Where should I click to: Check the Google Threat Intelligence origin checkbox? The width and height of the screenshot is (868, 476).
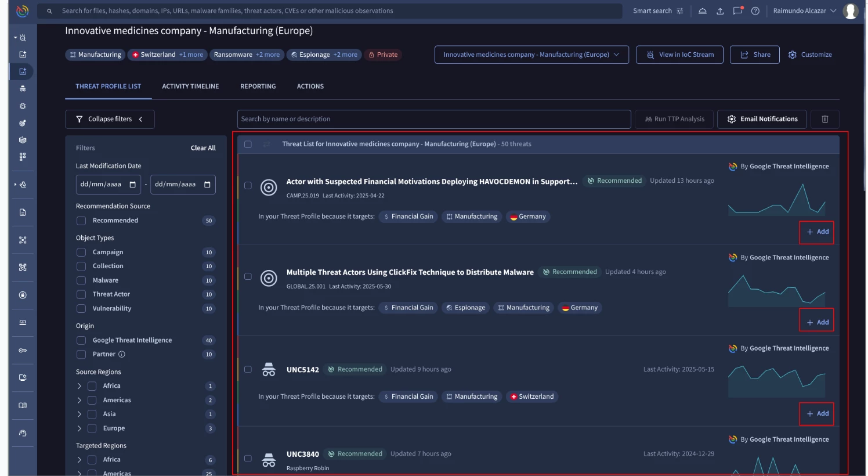click(81, 340)
